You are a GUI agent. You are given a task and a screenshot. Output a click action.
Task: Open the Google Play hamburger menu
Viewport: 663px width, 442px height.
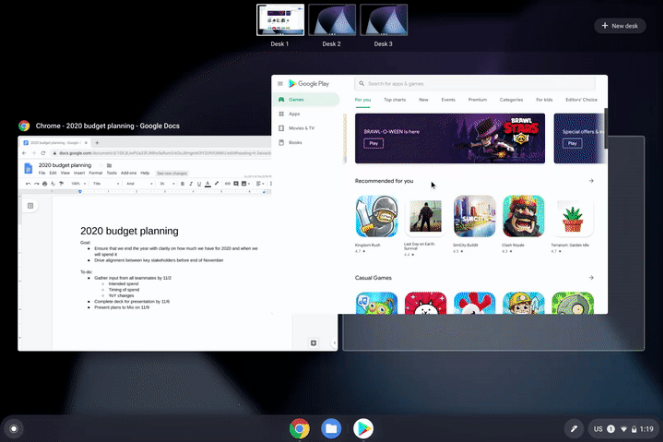pos(280,84)
